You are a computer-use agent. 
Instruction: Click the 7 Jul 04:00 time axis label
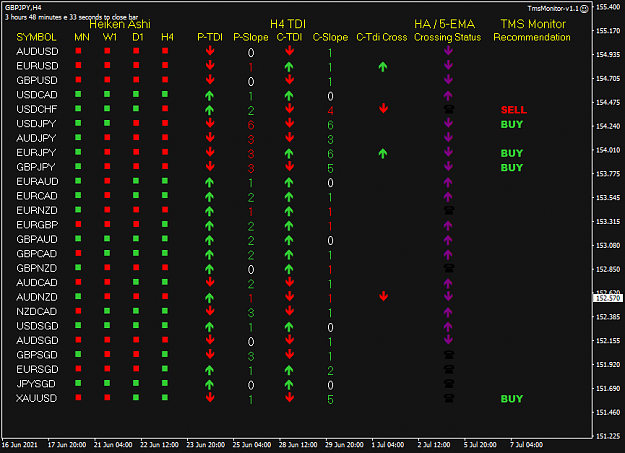click(x=526, y=445)
